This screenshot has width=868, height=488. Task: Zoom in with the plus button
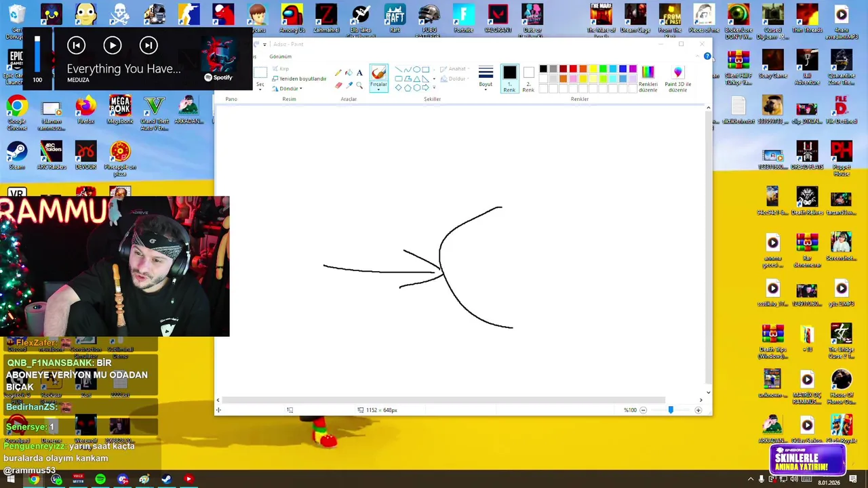coord(698,410)
